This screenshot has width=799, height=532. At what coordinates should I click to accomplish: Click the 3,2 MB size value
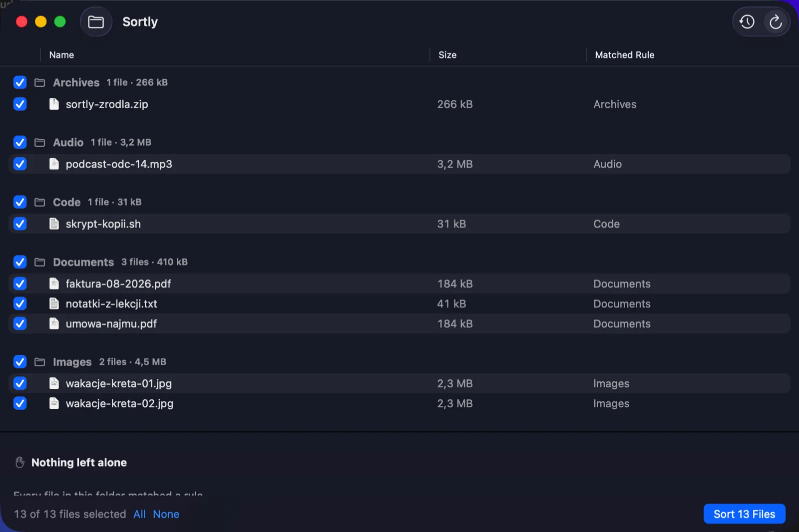click(455, 164)
